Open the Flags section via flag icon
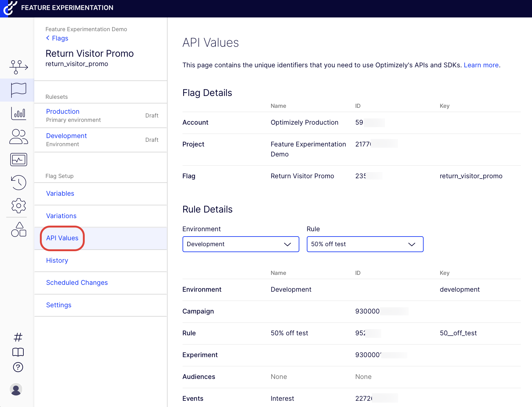532x407 pixels. 18,90
